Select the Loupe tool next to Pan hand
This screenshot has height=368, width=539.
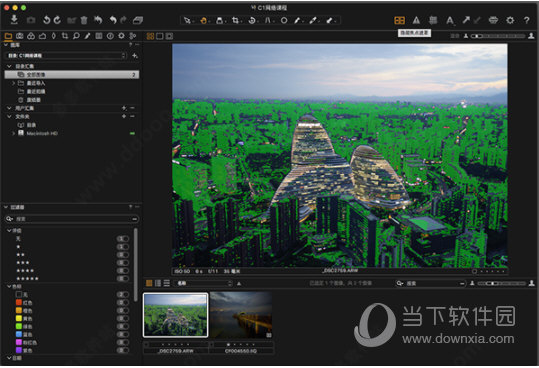[219, 21]
